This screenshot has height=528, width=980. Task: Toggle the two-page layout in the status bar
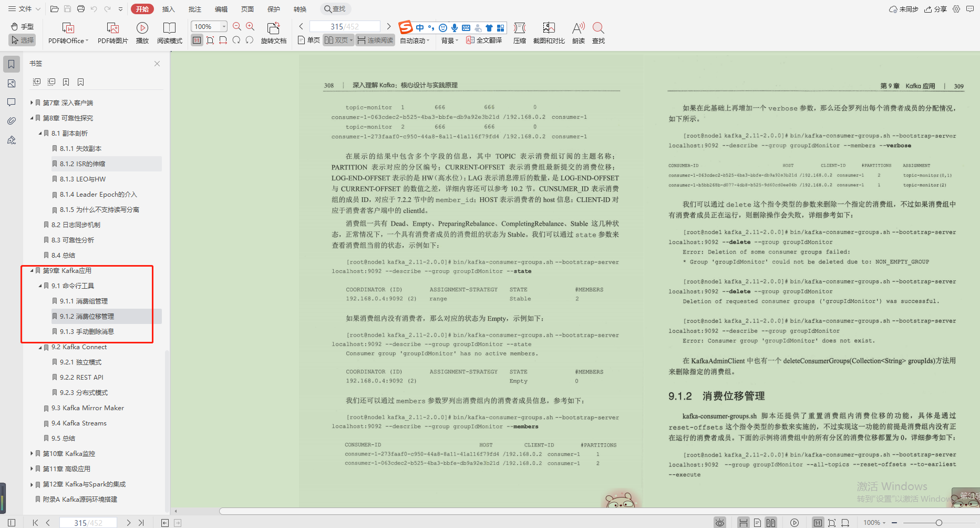click(770, 523)
